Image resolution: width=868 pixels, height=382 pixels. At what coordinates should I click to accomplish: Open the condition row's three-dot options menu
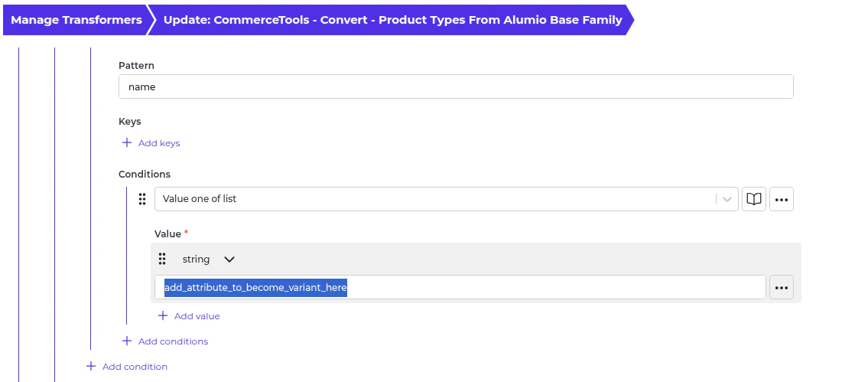(x=781, y=199)
